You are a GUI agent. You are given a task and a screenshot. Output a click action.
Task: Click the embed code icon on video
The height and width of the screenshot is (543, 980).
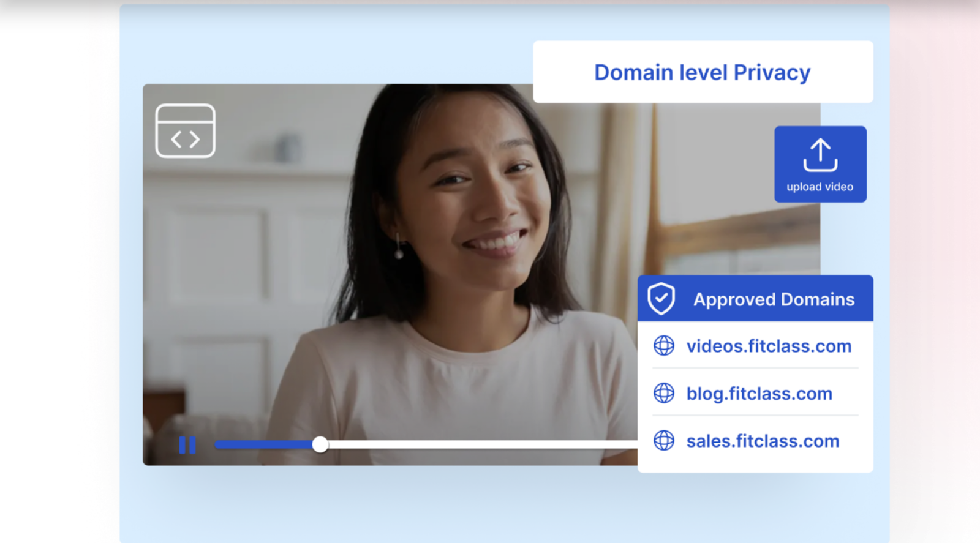click(x=185, y=130)
